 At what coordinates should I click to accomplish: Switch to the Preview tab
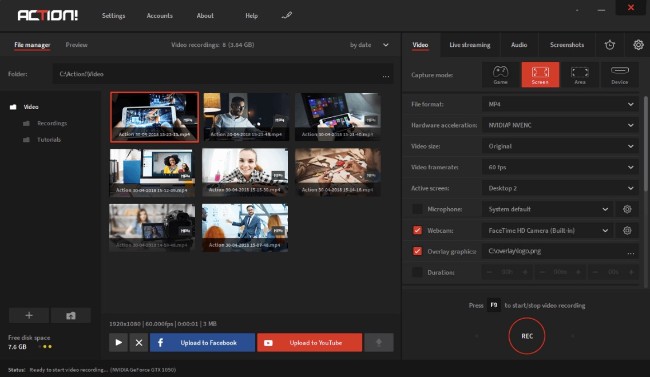[77, 45]
